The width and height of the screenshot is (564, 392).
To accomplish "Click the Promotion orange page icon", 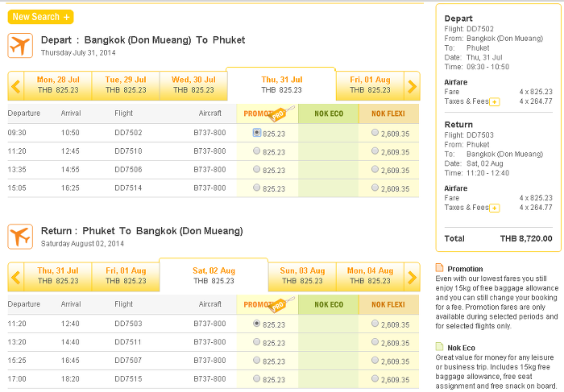I will pos(439,268).
